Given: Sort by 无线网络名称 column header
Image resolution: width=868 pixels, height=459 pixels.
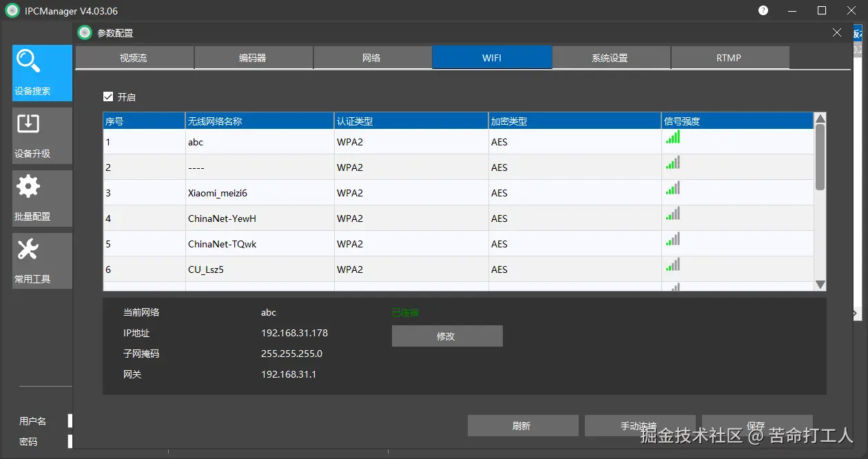Looking at the screenshot, I should coord(260,121).
